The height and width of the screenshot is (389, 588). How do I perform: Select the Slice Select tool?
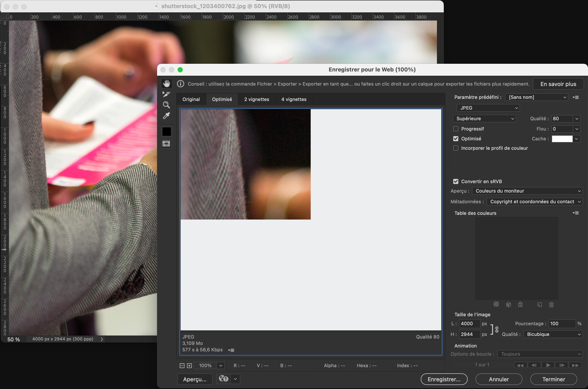click(x=166, y=94)
